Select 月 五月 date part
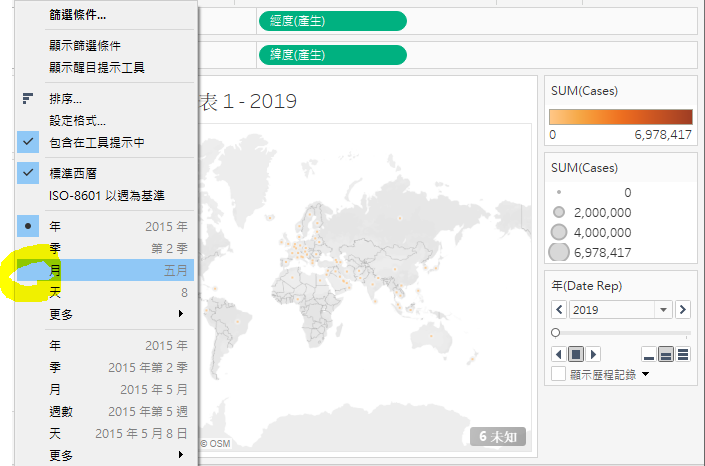 coord(106,270)
